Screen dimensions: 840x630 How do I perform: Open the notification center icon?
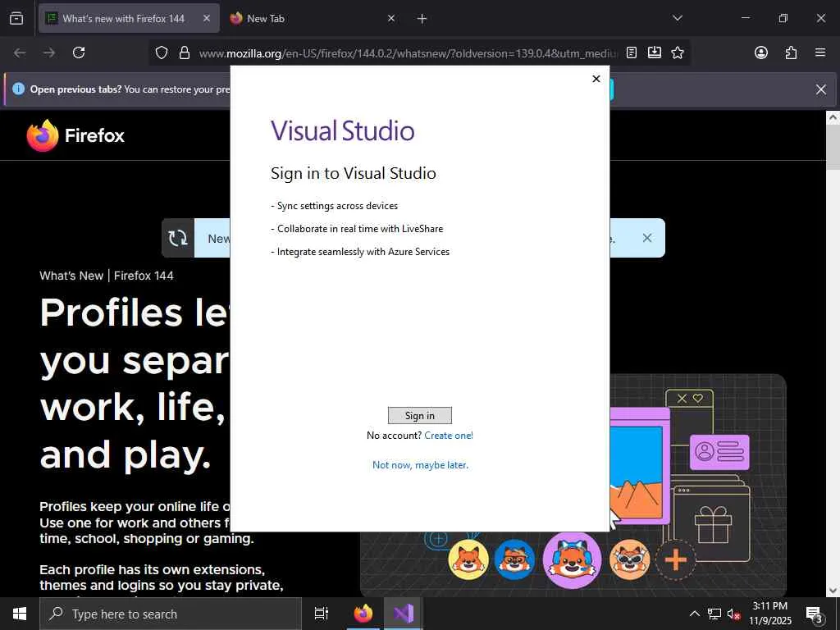pyautogui.click(x=814, y=614)
